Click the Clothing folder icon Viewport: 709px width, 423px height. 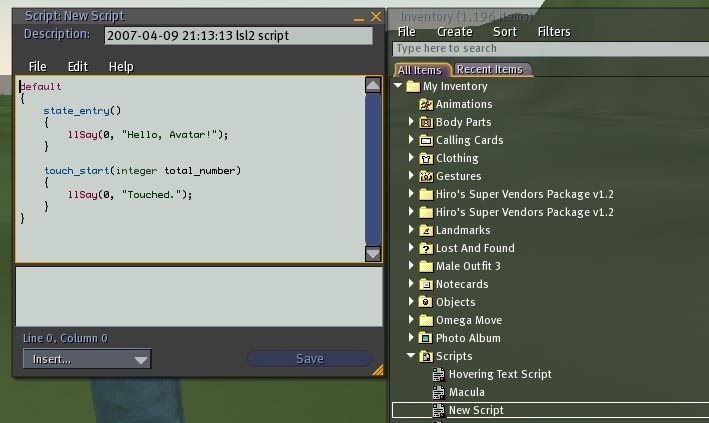[x=426, y=158]
